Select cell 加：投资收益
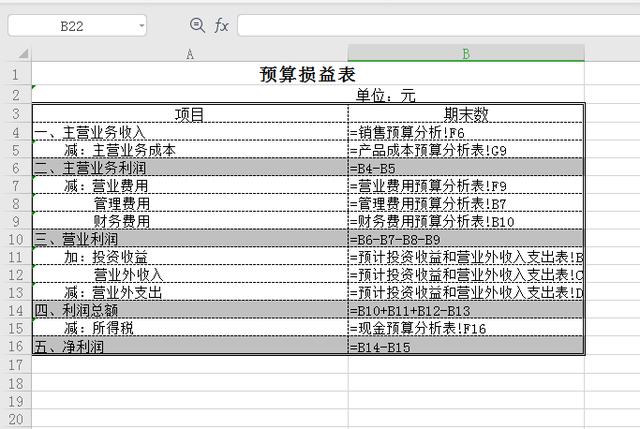 point(190,257)
